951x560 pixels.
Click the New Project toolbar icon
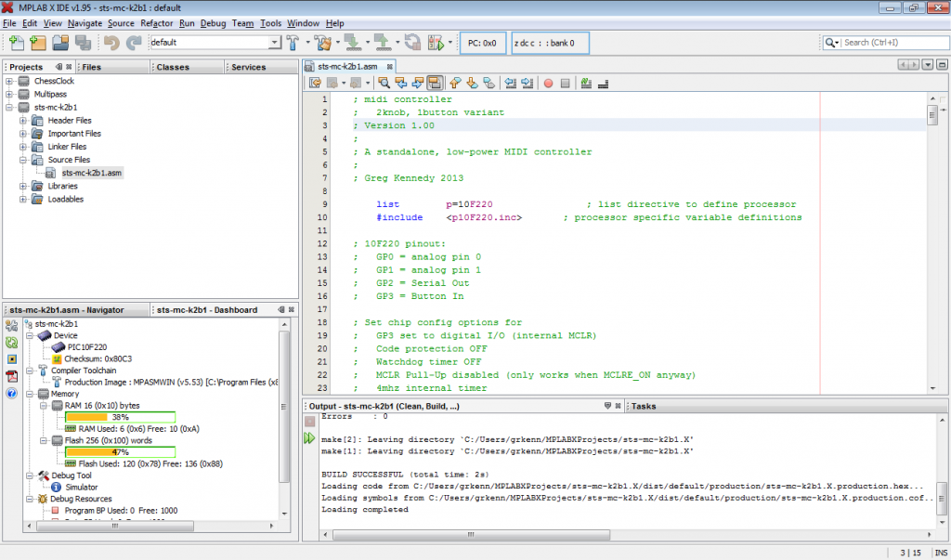coord(38,43)
